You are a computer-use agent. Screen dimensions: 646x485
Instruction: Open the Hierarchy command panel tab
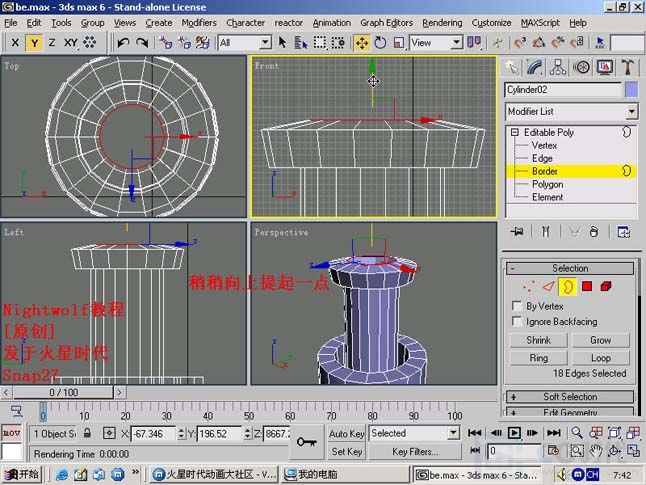(558, 67)
